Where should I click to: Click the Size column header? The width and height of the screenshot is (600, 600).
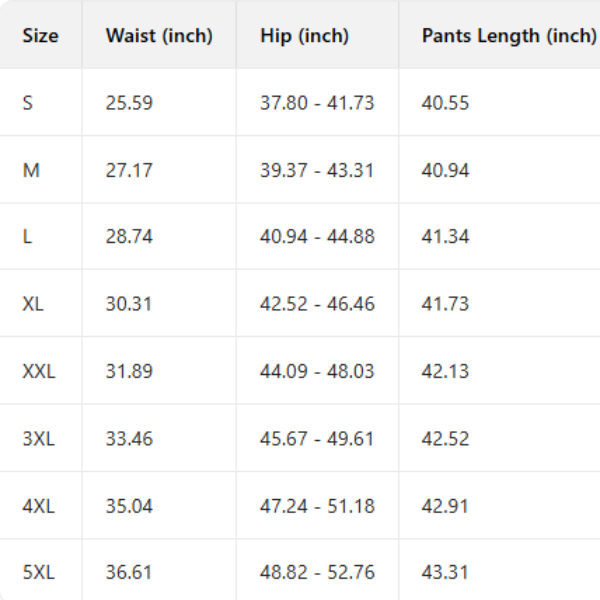pos(40,36)
